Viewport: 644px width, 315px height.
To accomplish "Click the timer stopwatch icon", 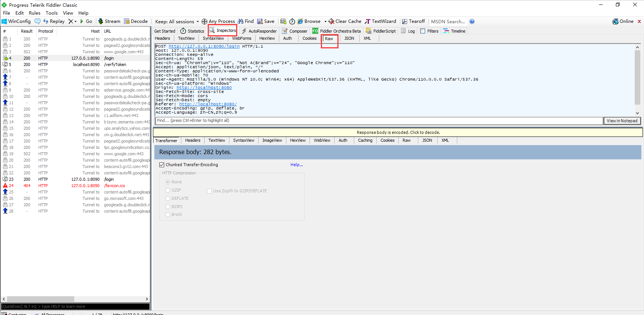I will click(292, 21).
